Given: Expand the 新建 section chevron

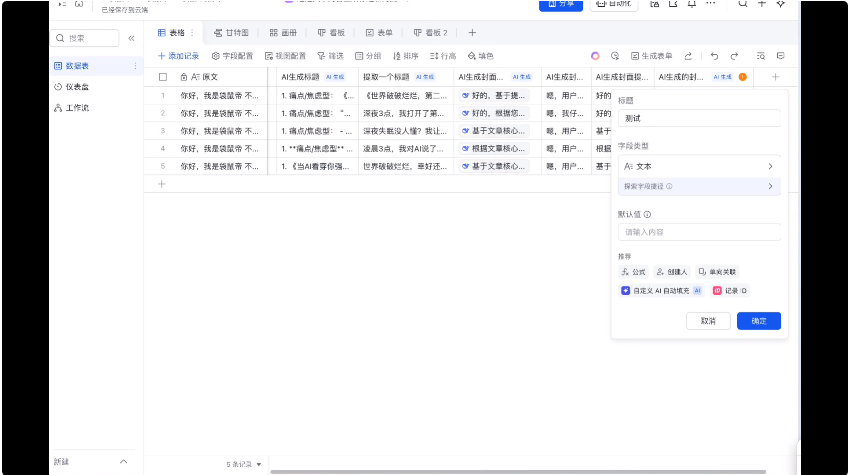Looking at the screenshot, I should [124, 462].
